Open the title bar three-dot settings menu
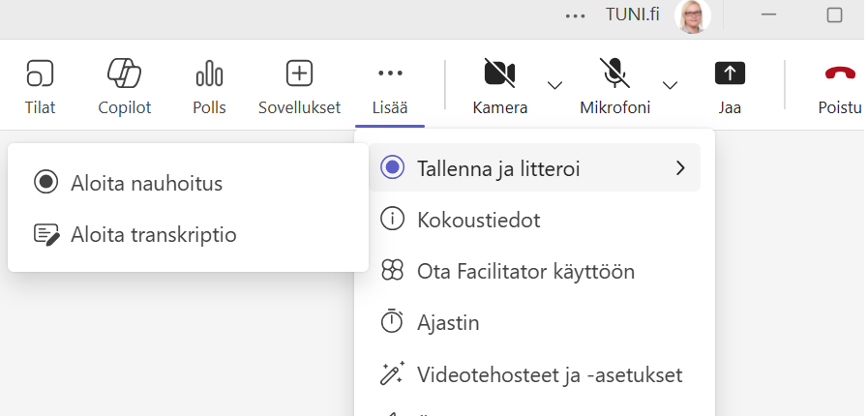The width and height of the screenshot is (868, 416). 575,16
